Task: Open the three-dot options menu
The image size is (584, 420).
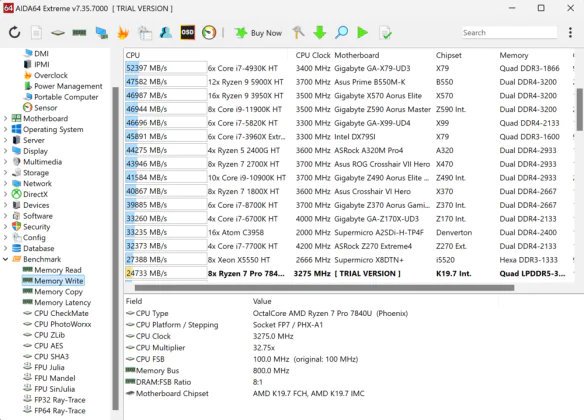Action: (570, 33)
